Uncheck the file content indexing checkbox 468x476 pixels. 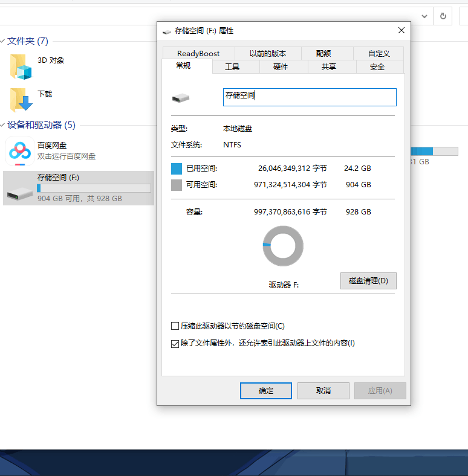click(175, 344)
